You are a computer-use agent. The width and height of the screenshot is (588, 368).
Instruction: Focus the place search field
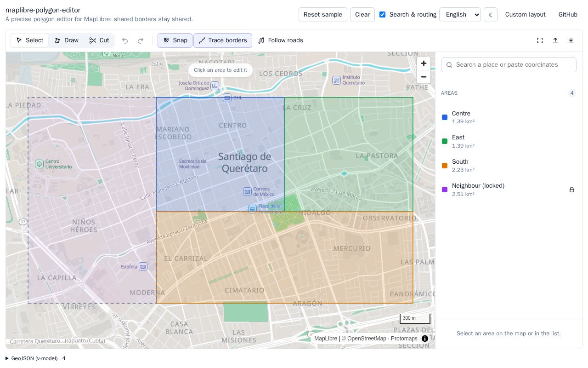tap(509, 65)
